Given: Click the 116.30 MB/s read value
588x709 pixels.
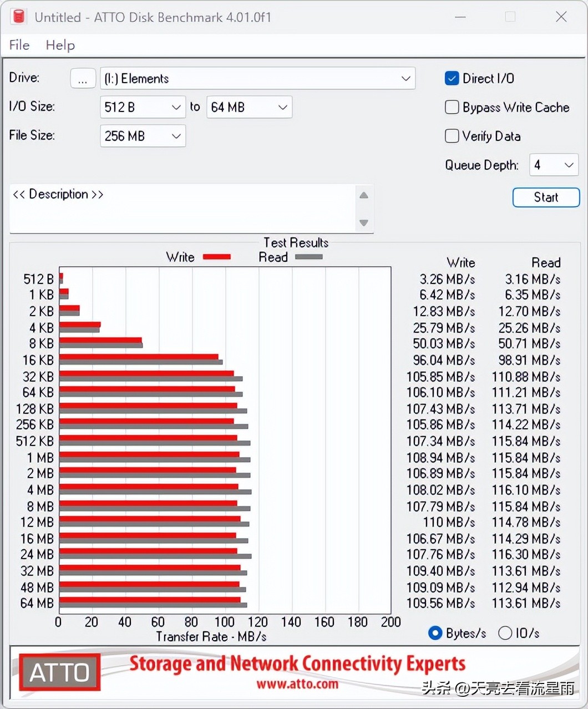Looking at the screenshot, I should tap(526, 554).
